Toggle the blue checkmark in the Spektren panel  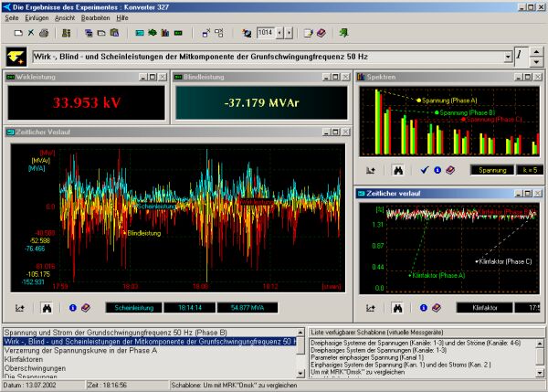coord(425,169)
